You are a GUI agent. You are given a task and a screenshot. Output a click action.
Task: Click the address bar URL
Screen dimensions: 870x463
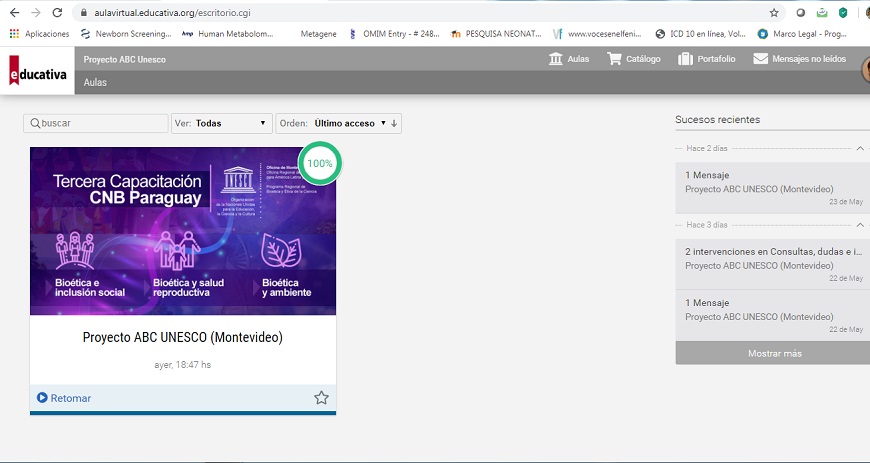pos(172,13)
